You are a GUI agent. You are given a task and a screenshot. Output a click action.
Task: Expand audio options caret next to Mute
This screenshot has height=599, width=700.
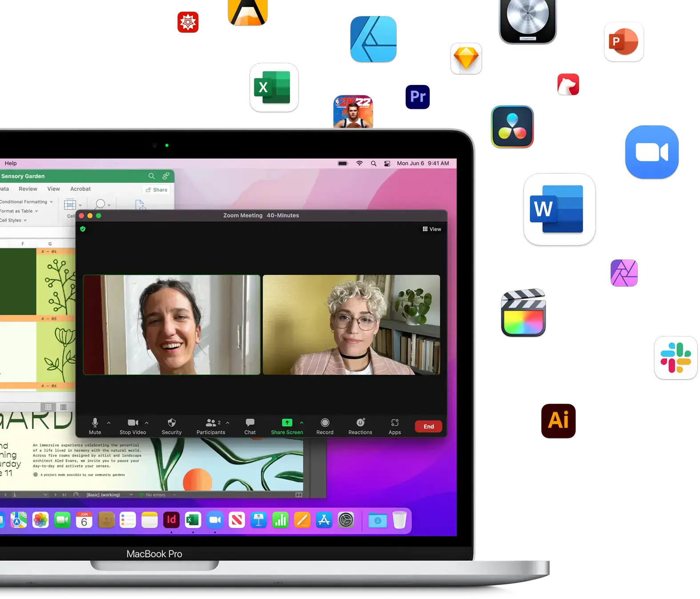tap(109, 423)
